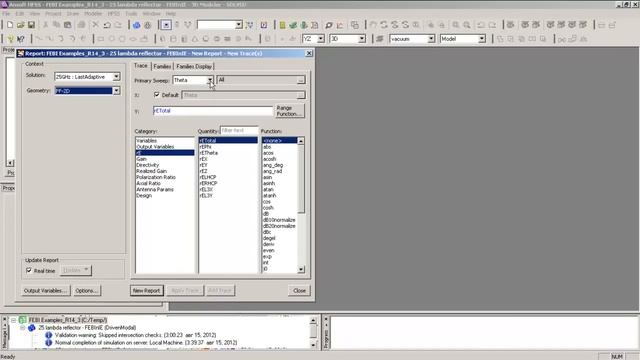
Task: Toggle the Real time checkbox
Action: [29, 270]
